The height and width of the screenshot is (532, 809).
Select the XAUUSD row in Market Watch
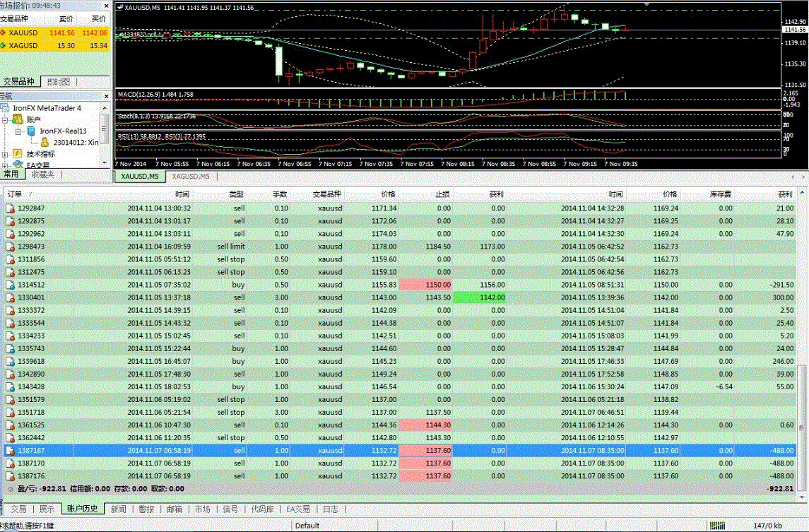(54, 32)
